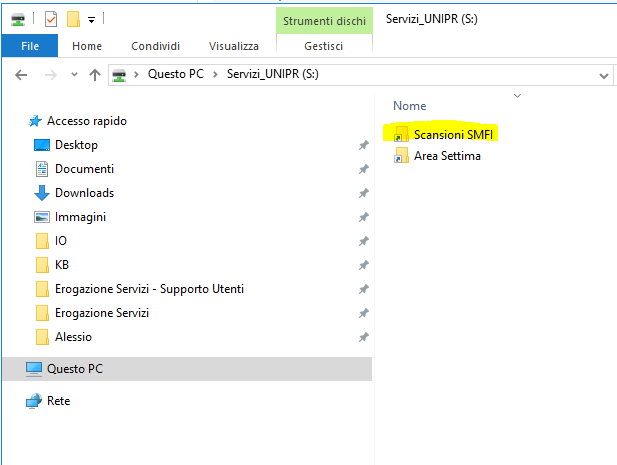Click the pin icon beside Alessio

pos(363,337)
